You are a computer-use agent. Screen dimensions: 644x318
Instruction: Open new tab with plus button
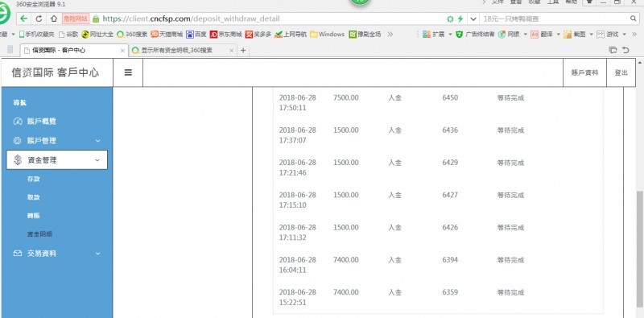[243, 50]
